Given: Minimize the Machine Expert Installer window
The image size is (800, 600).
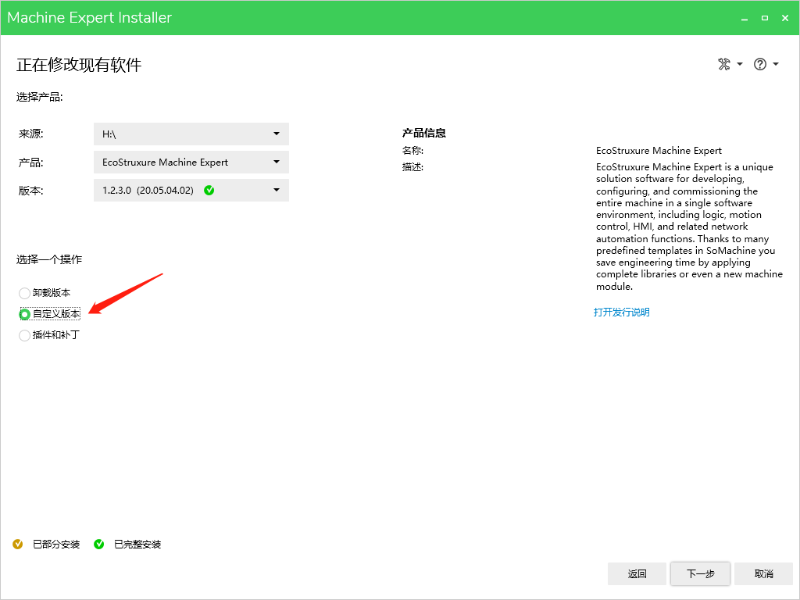Looking at the screenshot, I should coord(744,18).
